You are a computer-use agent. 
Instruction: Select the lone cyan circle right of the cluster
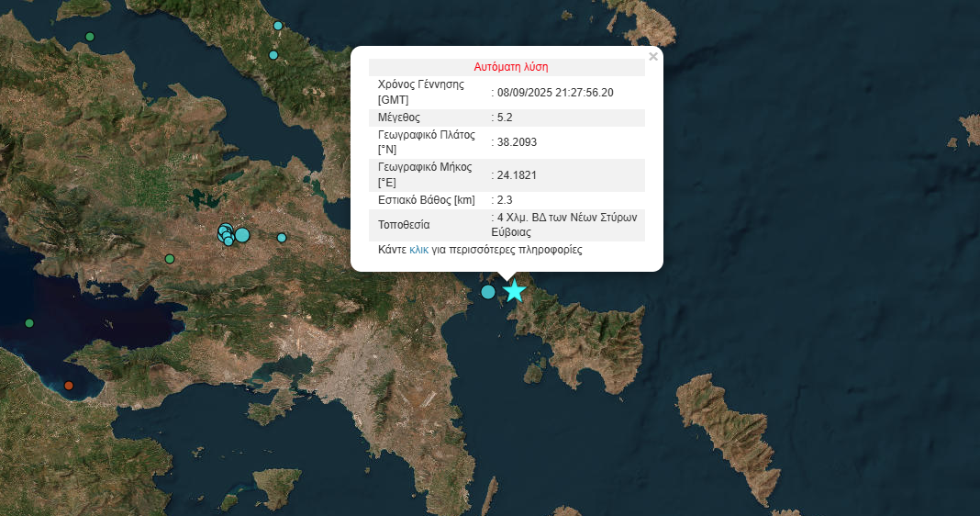coord(282,238)
